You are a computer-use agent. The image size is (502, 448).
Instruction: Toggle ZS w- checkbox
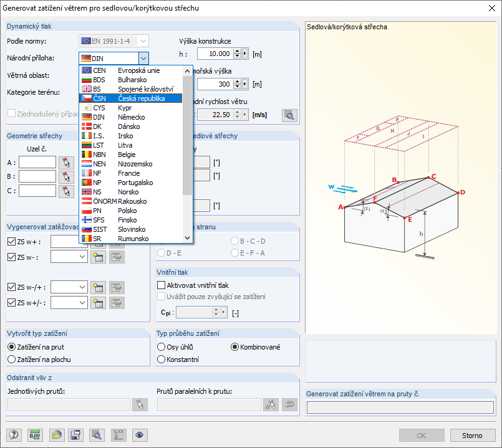coord(11,257)
